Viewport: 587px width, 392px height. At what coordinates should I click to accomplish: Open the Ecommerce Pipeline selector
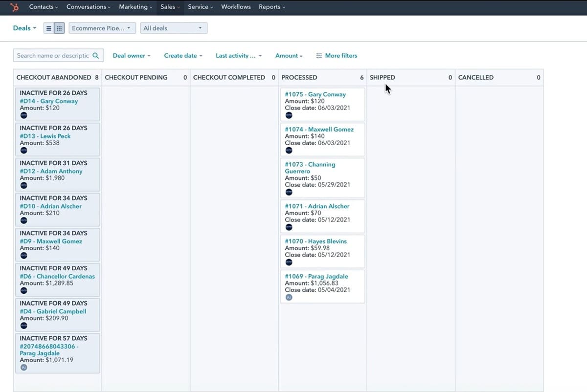[102, 28]
